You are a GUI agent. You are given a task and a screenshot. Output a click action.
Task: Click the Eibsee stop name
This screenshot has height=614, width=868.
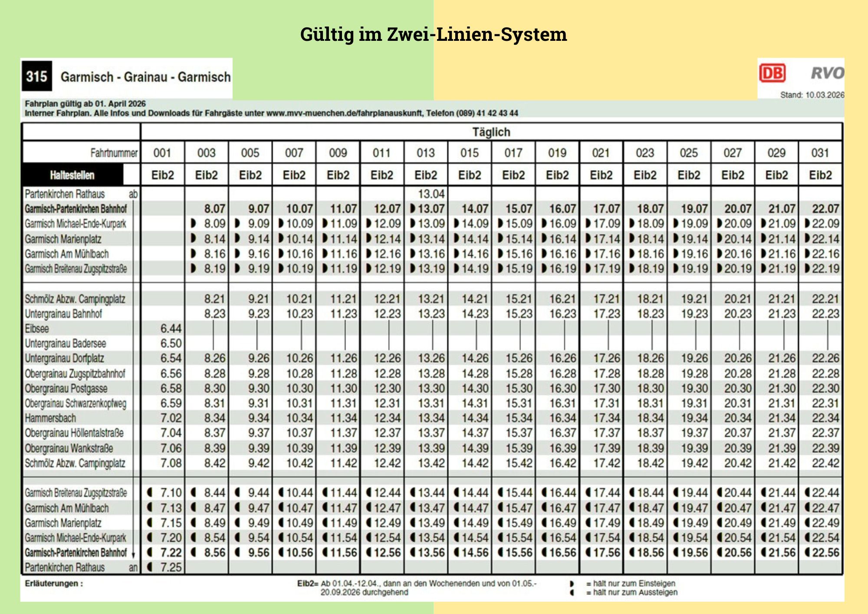(x=37, y=329)
